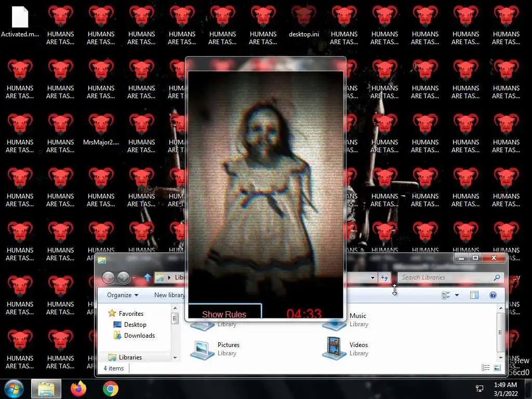The height and width of the screenshot is (399, 532).
Task: Maximize the Libraries Explorer window
Action: (x=475, y=258)
